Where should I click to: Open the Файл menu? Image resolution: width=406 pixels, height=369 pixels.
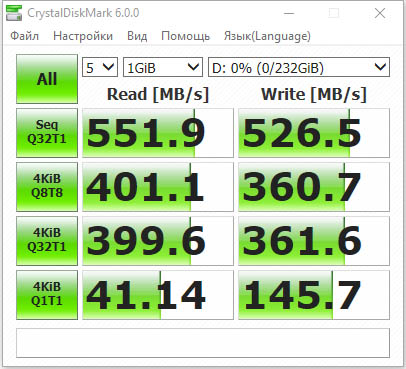coord(24,36)
